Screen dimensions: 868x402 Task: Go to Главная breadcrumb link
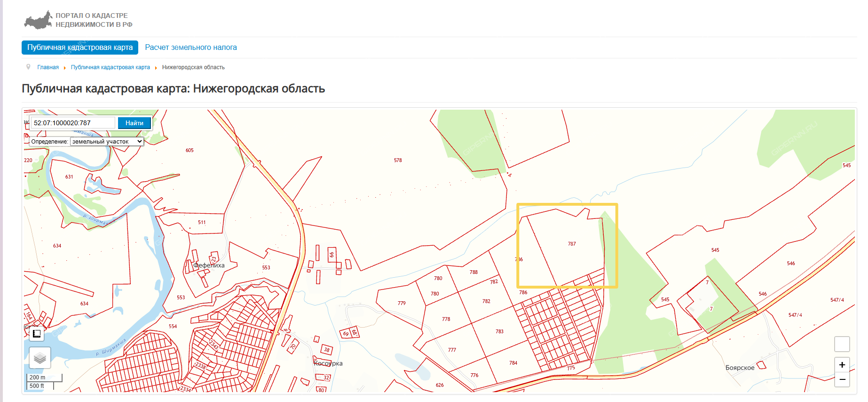tap(48, 67)
